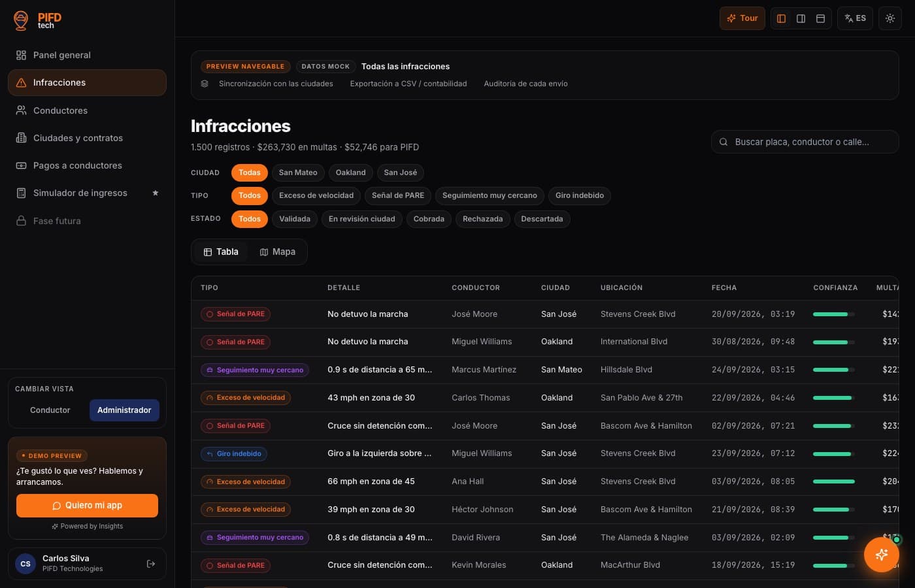
Task: Click the Giro indebido badge in Miguel Williams row
Action: click(234, 453)
